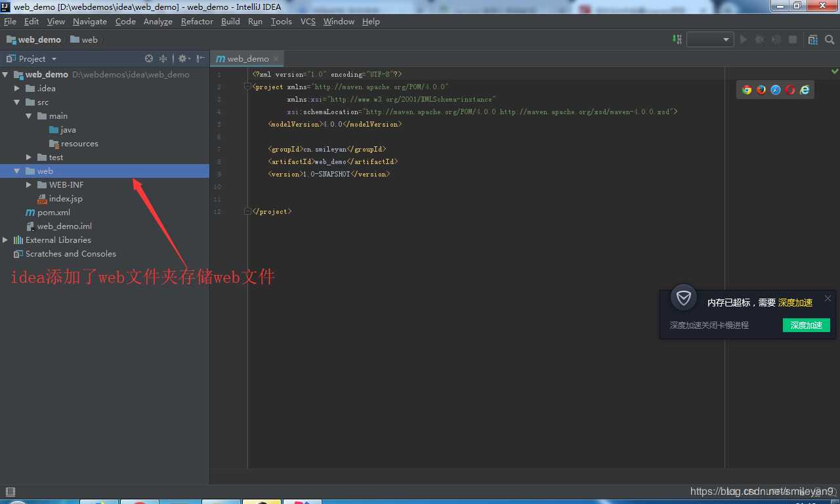Image resolution: width=840 pixels, height=504 pixels.
Task: Open the Project Structure dialog icon
Action: (813, 39)
